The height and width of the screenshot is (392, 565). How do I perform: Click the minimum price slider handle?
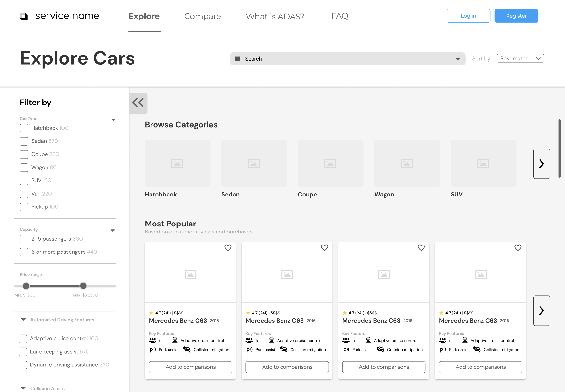[26, 286]
